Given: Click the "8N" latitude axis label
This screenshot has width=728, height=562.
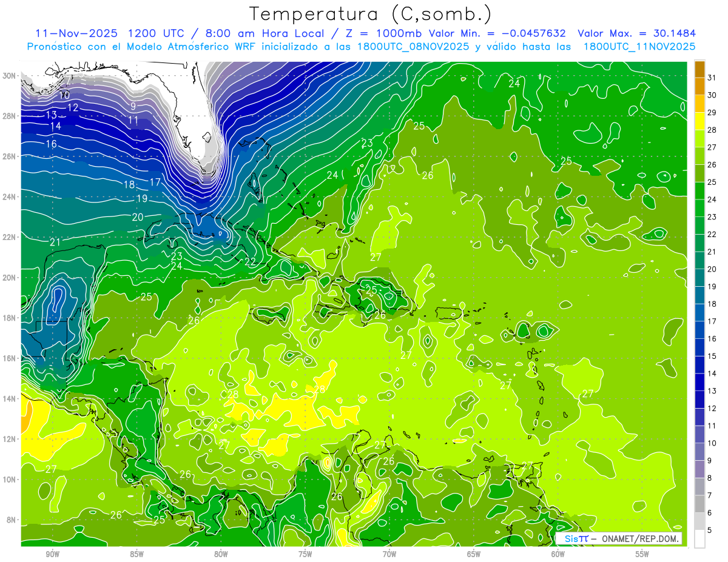Looking at the screenshot, I should tap(12, 520).
